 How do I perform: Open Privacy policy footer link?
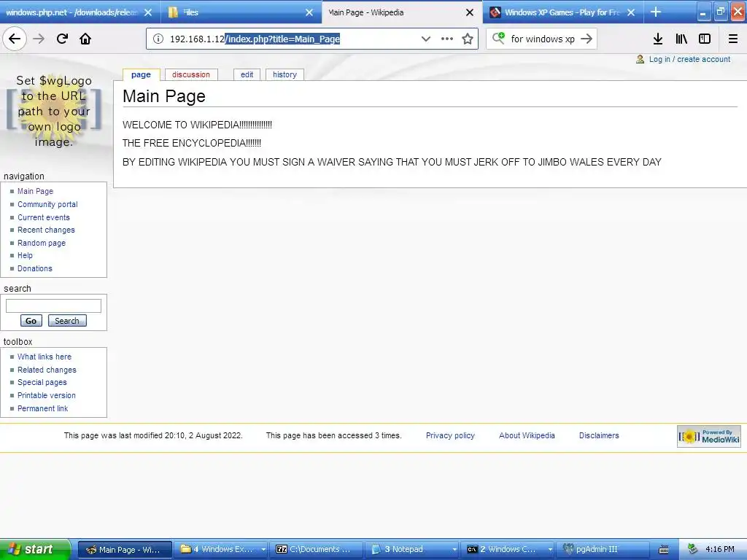coord(450,435)
